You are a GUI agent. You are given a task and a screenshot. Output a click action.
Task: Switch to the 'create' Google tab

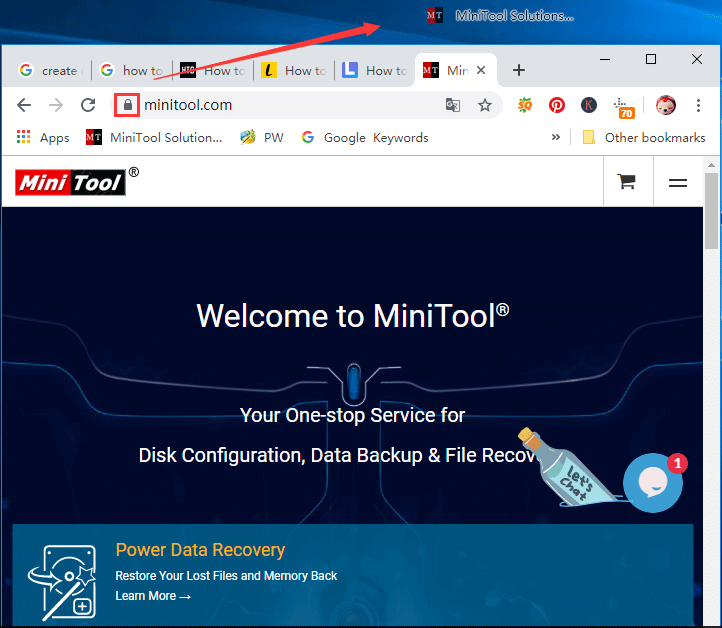[x=50, y=70]
